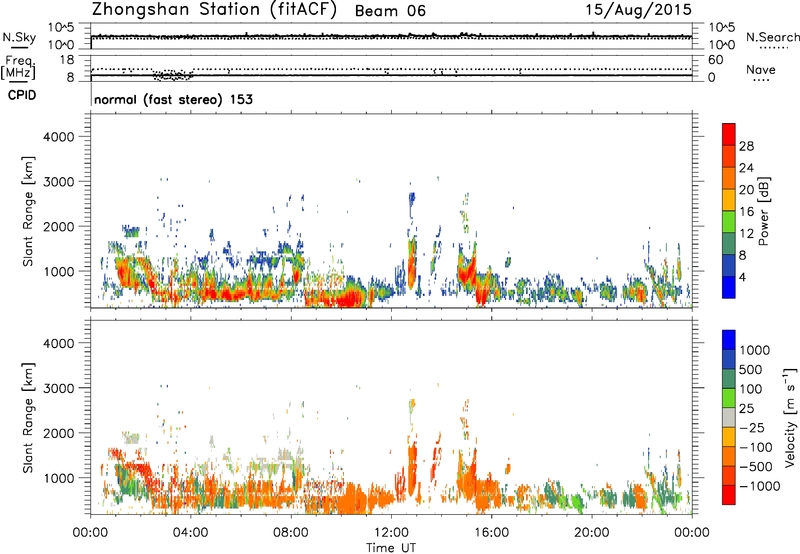
Task: Click the gray segment of Velocity colorbar
Action: [729, 417]
